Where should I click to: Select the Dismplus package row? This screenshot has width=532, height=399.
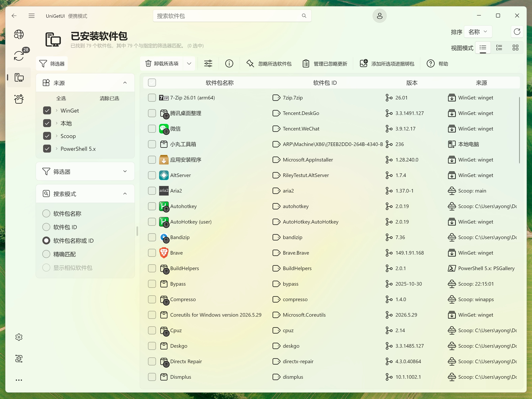(331, 377)
